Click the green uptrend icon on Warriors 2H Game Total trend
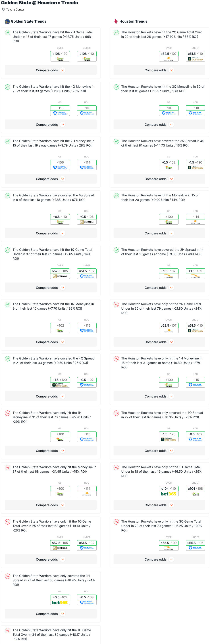The image size is (210, 644). click(8, 32)
